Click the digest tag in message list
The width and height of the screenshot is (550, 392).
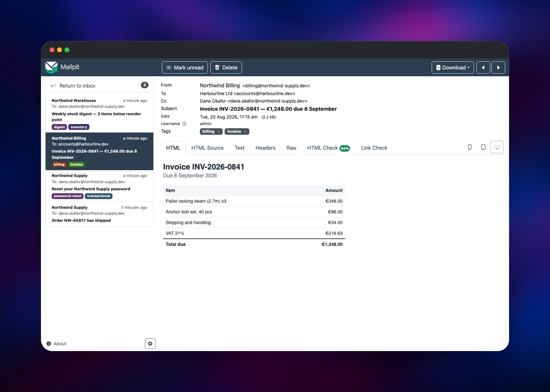click(59, 127)
